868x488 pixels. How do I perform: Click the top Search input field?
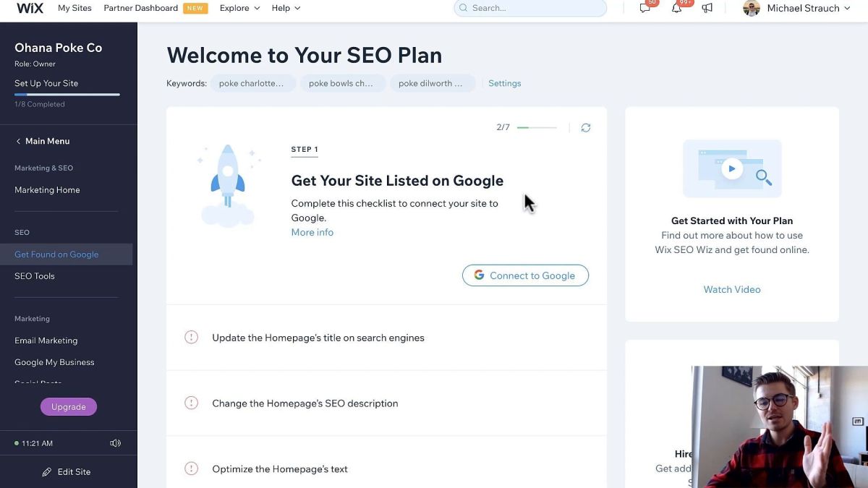(x=530, y=8)
